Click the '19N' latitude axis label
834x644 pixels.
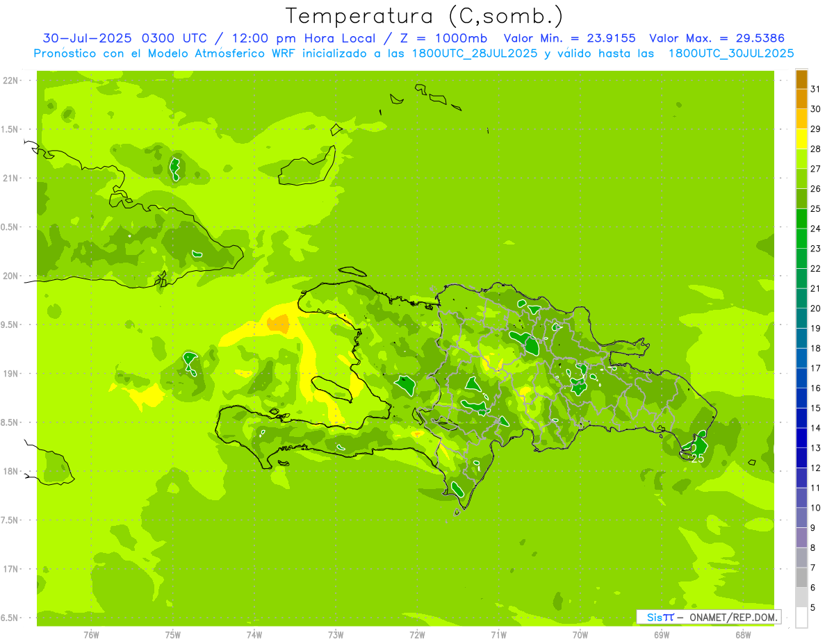pyautogui.click(x=10, y=374)
